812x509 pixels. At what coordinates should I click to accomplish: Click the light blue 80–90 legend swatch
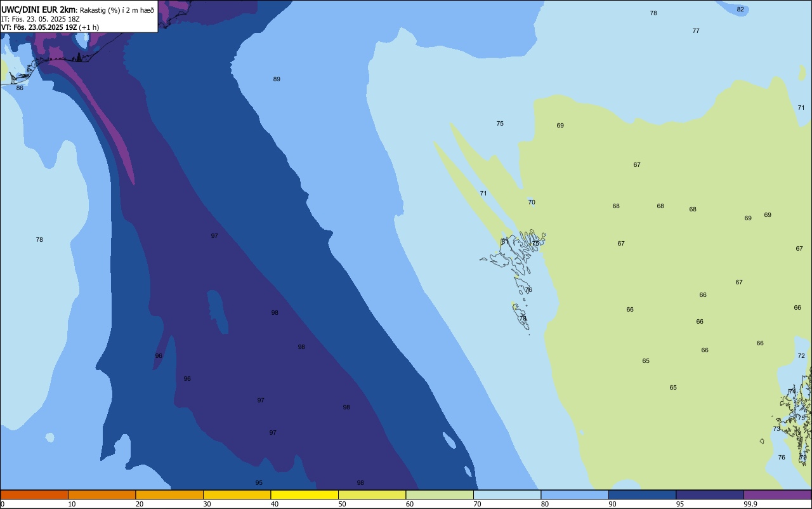[575, 494]
